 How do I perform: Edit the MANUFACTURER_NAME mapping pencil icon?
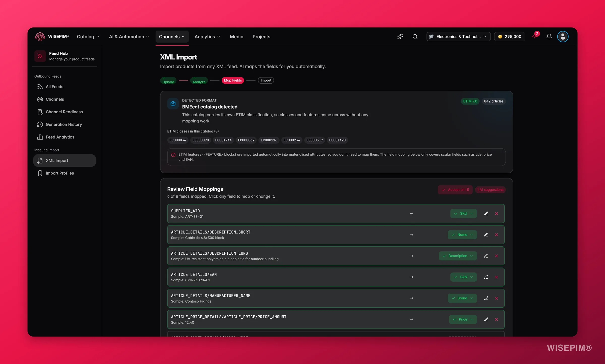coord(486,298)
